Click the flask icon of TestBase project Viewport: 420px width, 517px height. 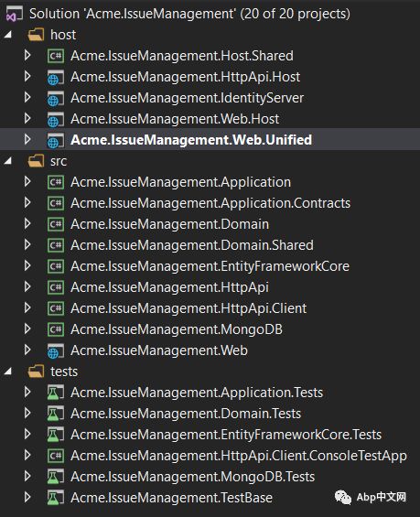point(56,498)
